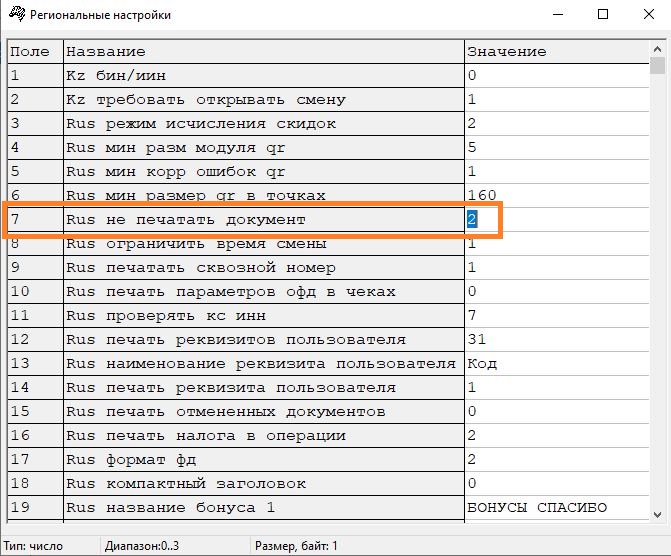
Task: Click status bar 'Размер, байт: 1'
Action: (x=296, y=546)
